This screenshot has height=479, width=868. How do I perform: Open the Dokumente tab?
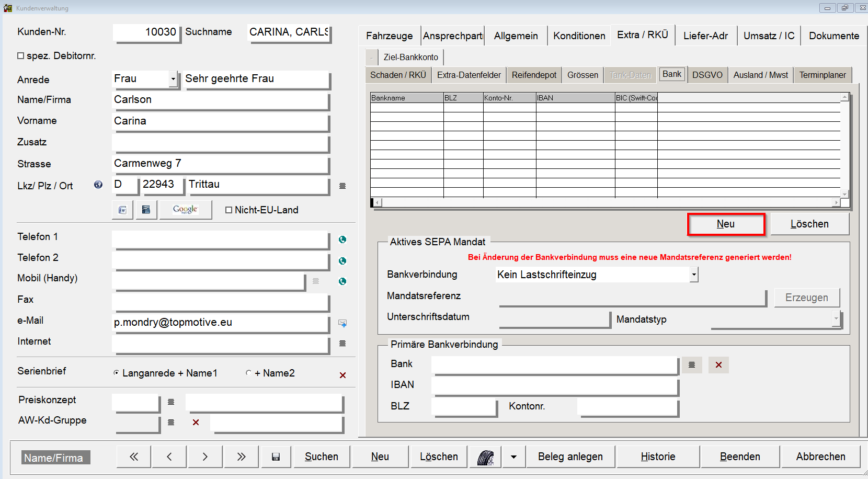tap(834, 36)
